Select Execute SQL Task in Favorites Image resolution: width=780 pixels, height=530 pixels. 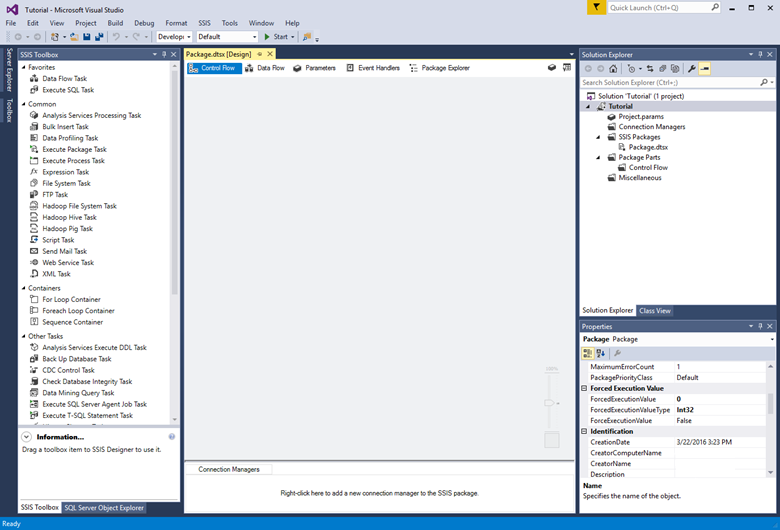[x=68, y=90]
